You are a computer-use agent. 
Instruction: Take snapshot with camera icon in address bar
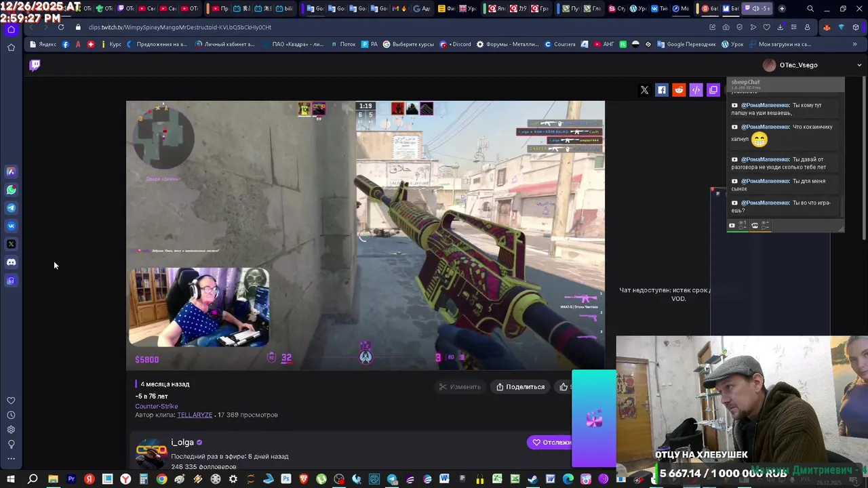pos(726,27)
